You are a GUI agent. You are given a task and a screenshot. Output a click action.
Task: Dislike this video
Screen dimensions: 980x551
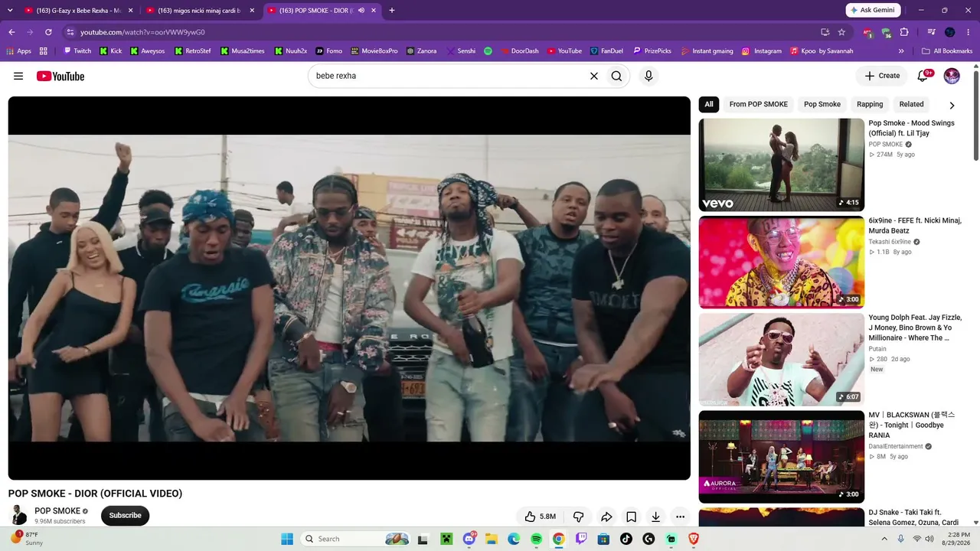click(x=579, y=517)
